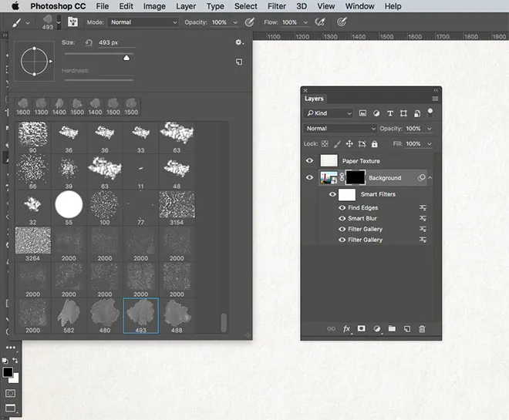Add layer style with the fx icon
The image size is (509, 420).
[x=346, y=329]
